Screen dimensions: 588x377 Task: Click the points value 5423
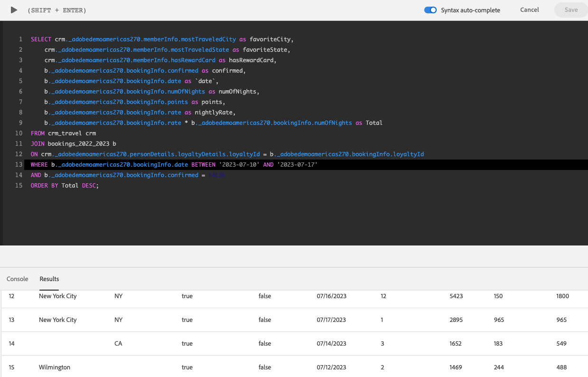click(456, 296)
